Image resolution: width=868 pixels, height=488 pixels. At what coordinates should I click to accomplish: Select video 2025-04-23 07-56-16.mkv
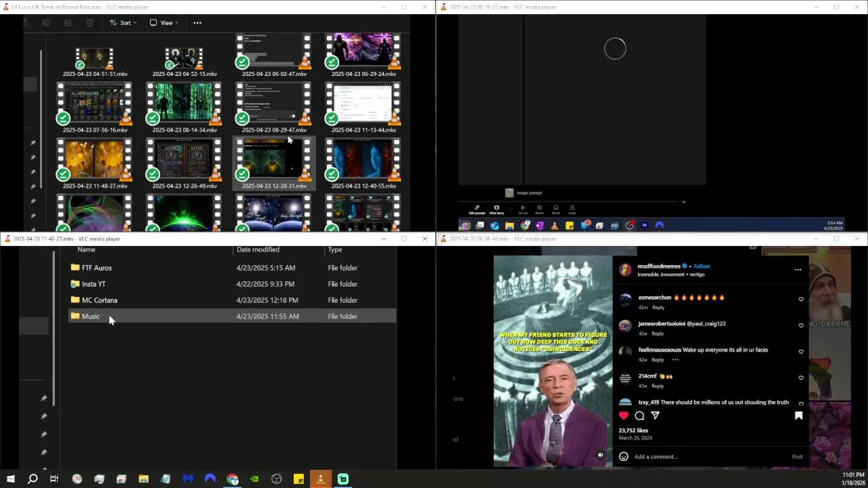point(95,108)
